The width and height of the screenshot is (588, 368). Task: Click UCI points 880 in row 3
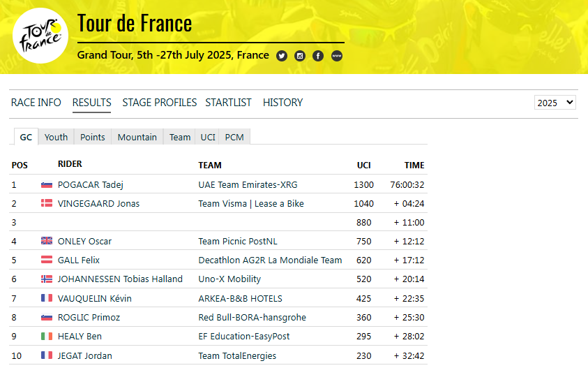[363, 222]
